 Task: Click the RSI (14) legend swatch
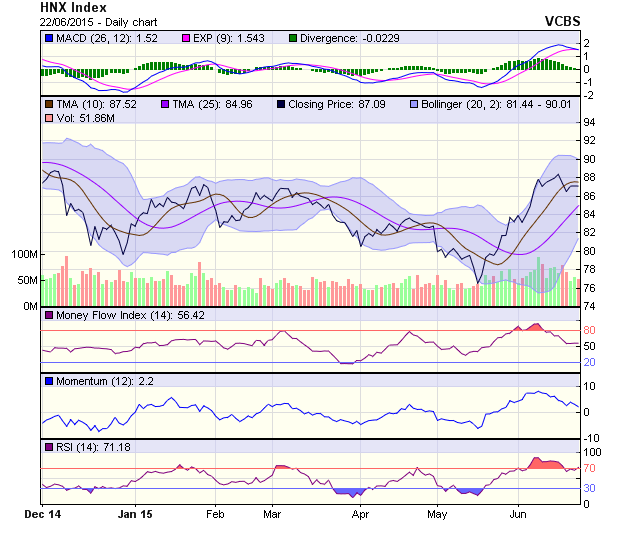[x=49, y=446]
